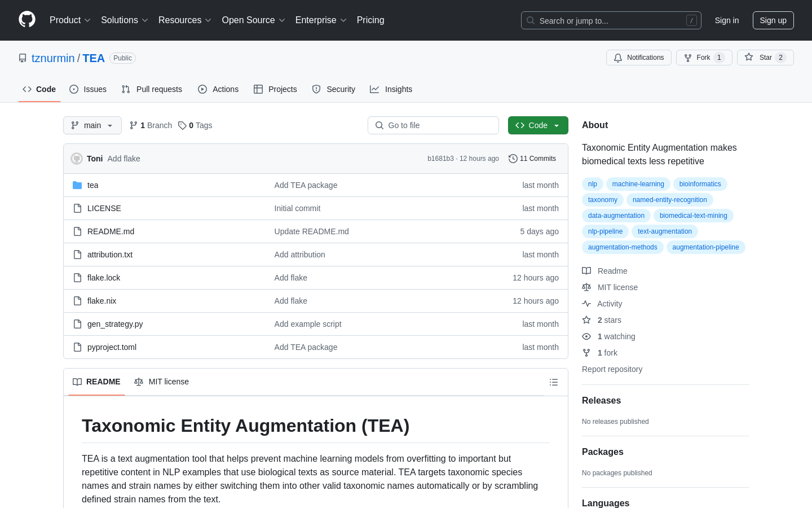Click the bioinformatics topic tag
812x508 pixels.
coord(700,184)
